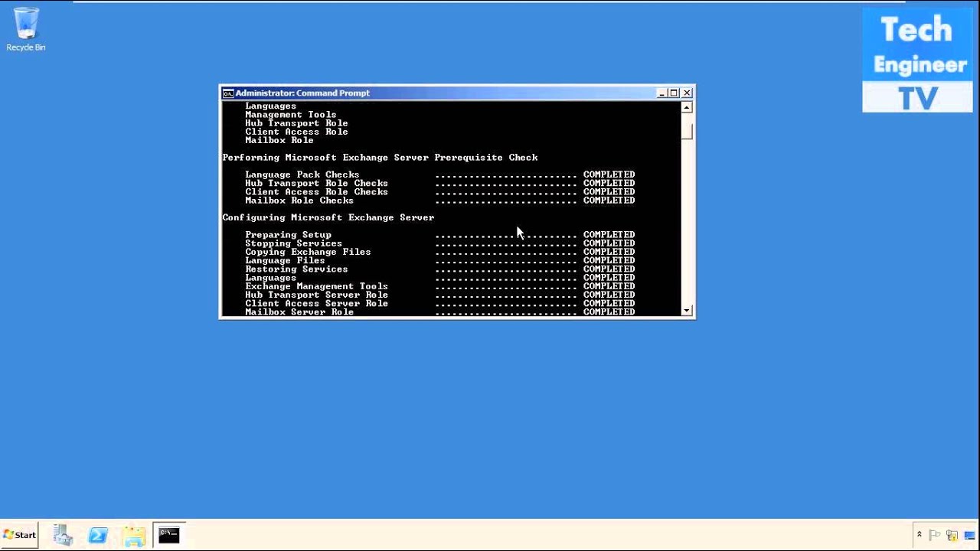The height and width of the screenshot is (551, 980).
Task: Open Action Center flag tray icon
Action: point(935,535)
